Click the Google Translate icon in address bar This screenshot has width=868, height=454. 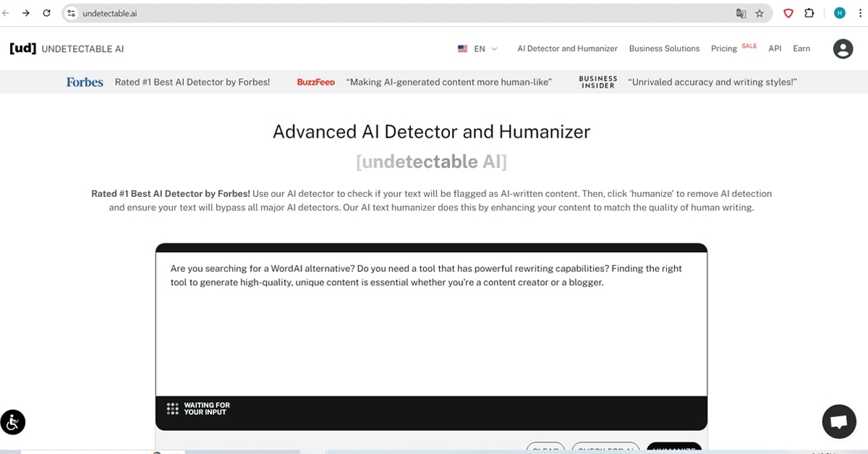741,13
